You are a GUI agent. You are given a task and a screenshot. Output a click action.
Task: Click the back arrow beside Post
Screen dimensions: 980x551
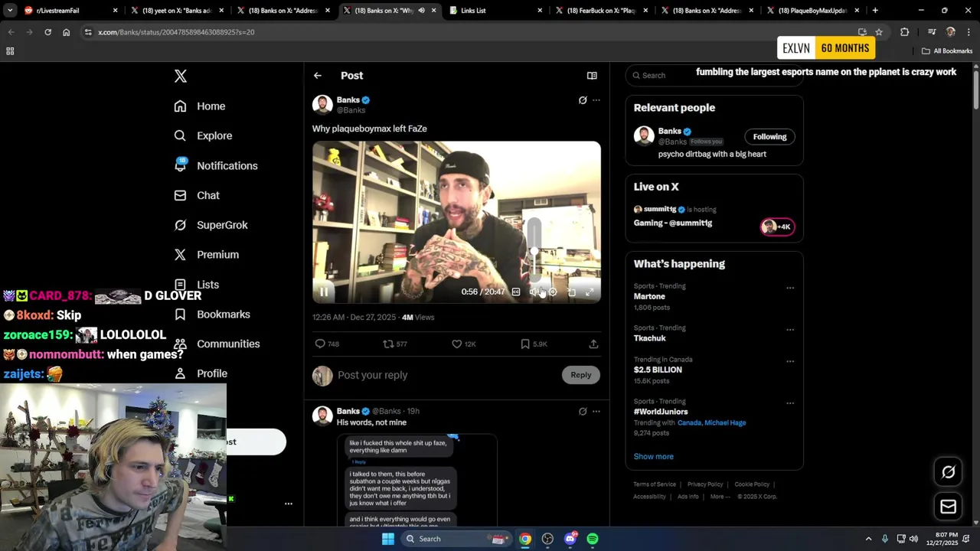click(x=318, y=76)
